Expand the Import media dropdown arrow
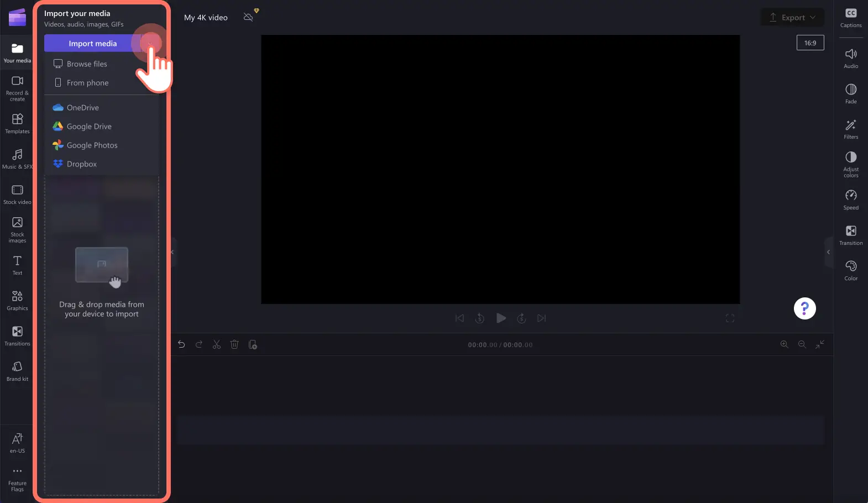 [x=150, y=43]
